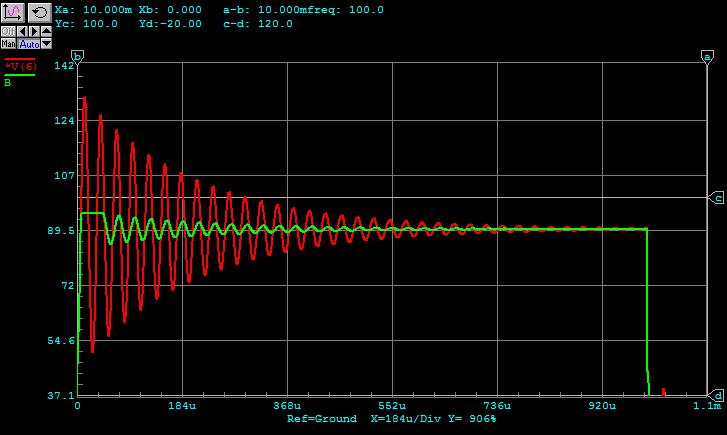Click the up arrow button

[x=46, y=32]
